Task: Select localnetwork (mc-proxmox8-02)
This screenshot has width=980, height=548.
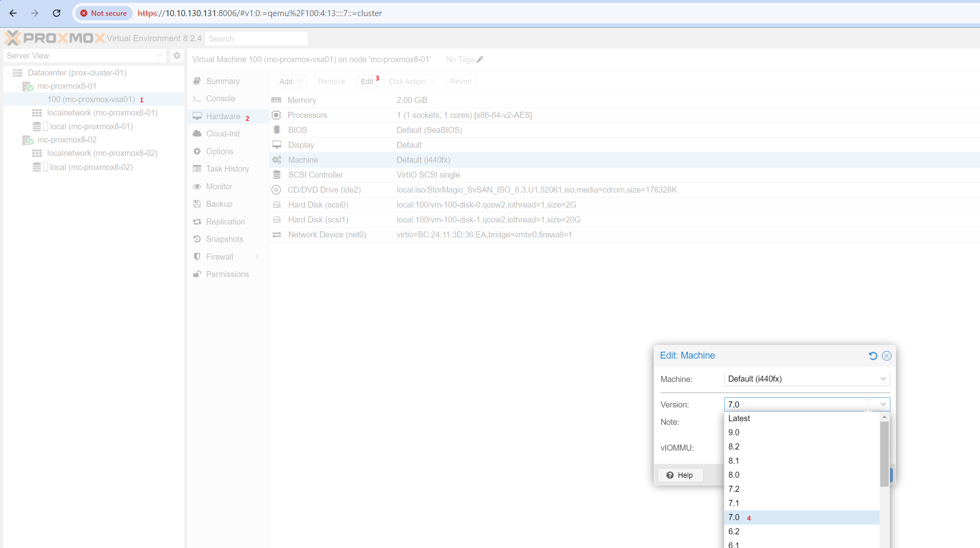Action: click(x=102, y=153)
